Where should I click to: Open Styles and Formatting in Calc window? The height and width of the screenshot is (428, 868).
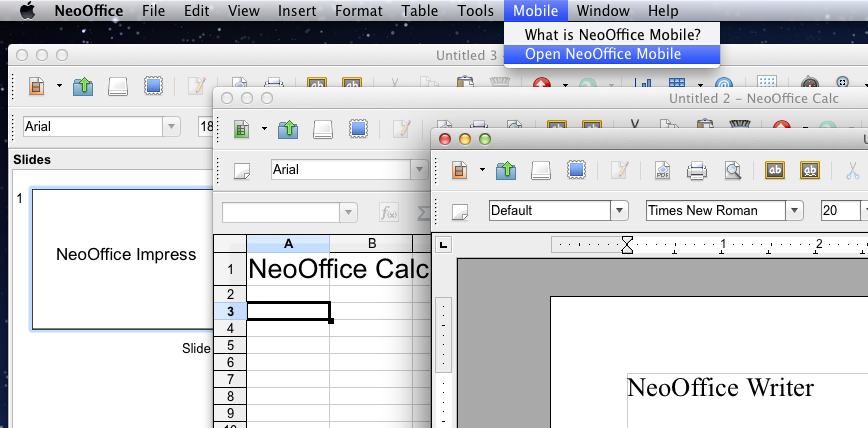(242, 171)
